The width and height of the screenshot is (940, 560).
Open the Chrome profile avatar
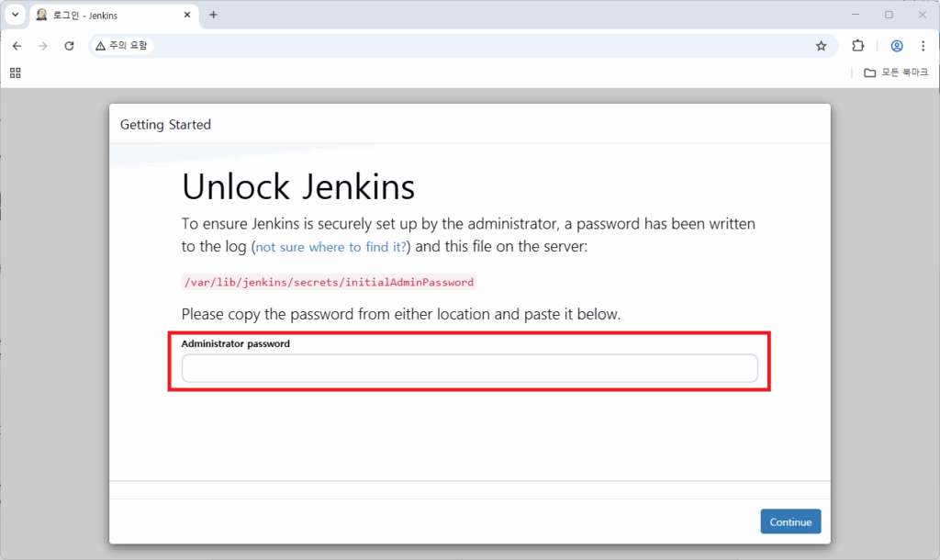pyautogui.click(x=896, y=46)
